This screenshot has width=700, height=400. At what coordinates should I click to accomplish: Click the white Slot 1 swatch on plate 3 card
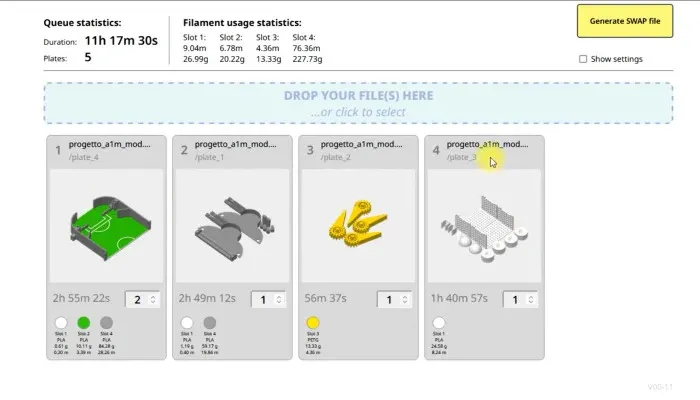pos(439,322)
